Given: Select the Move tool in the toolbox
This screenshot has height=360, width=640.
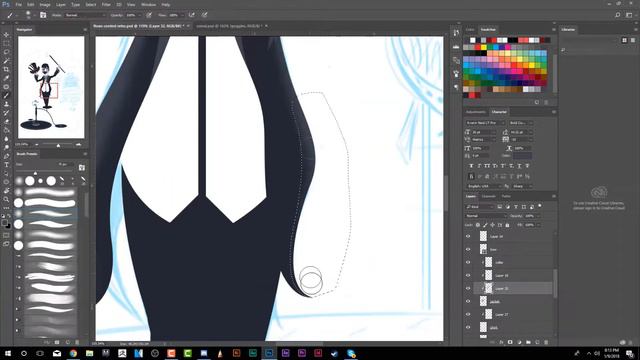Looking at the screenshot, I should pyautogui.click(x=6, y=35).
